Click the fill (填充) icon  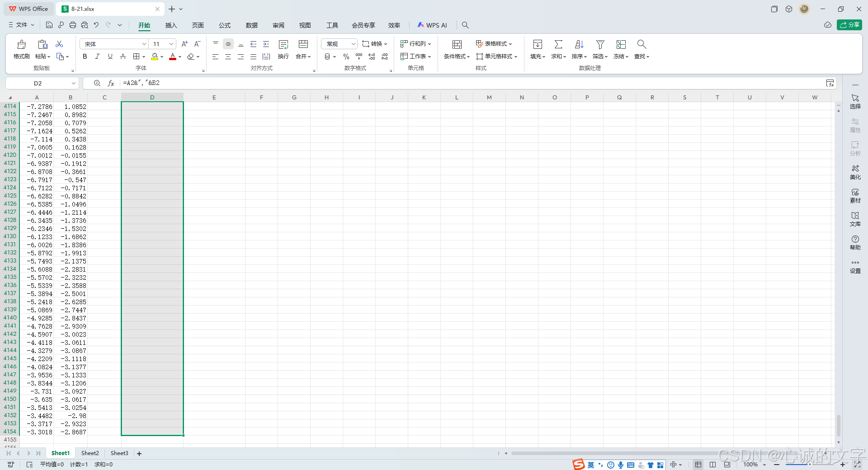537,50
